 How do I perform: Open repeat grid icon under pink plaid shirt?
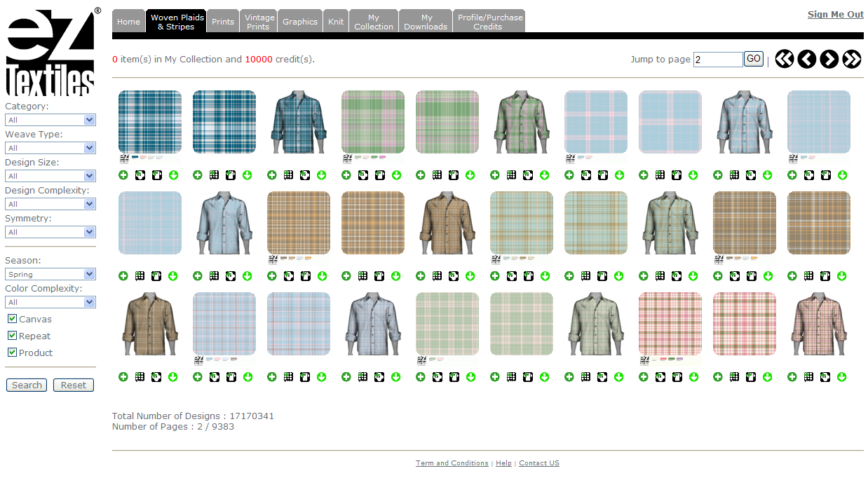[808, 377]
